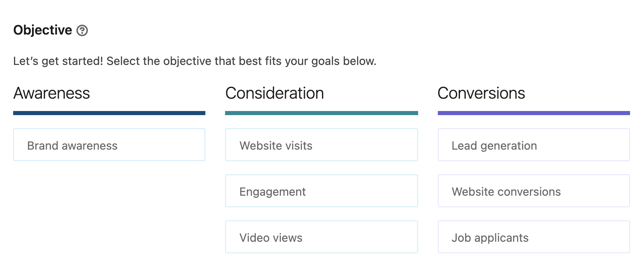The image size is (644, 273).
Task: Choose the Website visits objective
Action: [321, 145]
